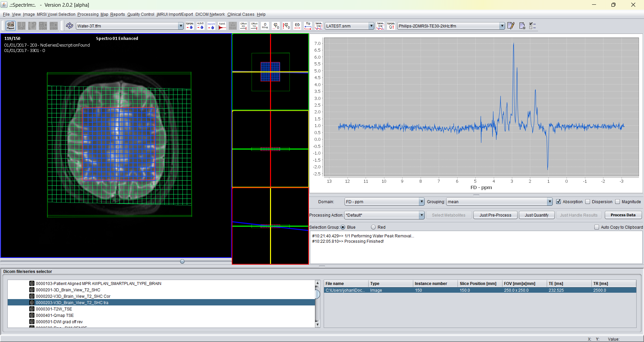Click baseline icon left of LATEST.snm
The width and height of the screenshot is (644, 342).
(319, 26)
